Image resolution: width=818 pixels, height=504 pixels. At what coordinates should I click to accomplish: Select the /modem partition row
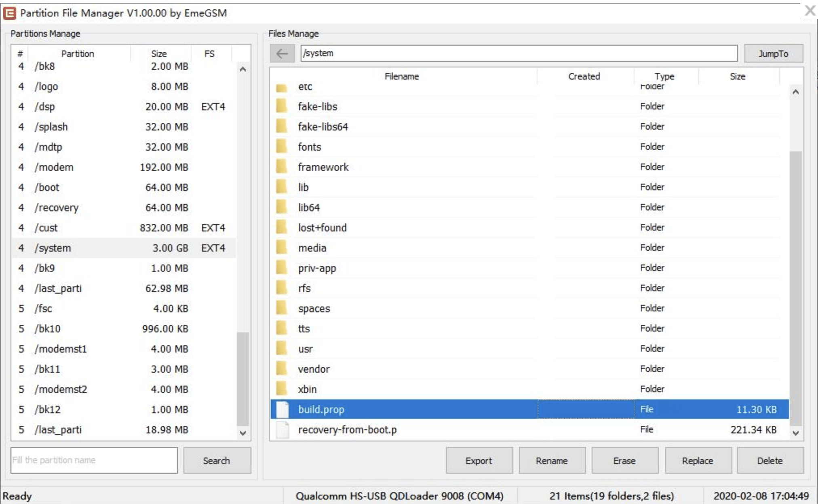click(121, 167)
